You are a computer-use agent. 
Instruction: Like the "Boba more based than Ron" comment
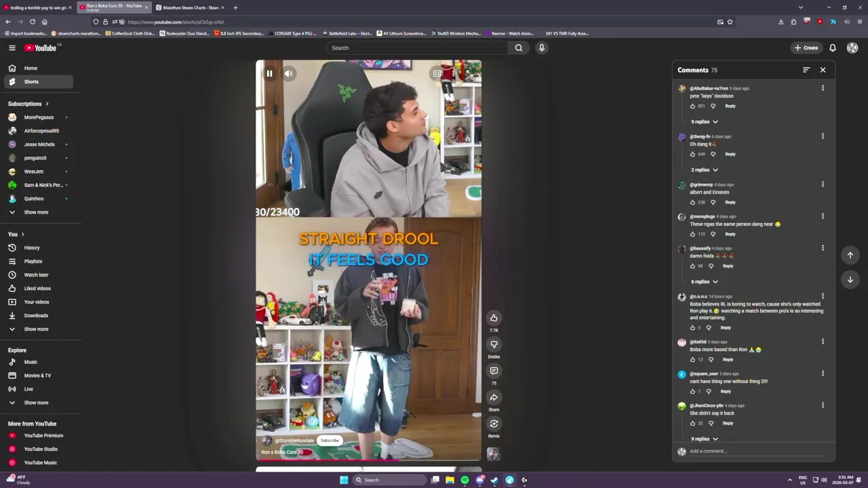[x=692, y=359]
